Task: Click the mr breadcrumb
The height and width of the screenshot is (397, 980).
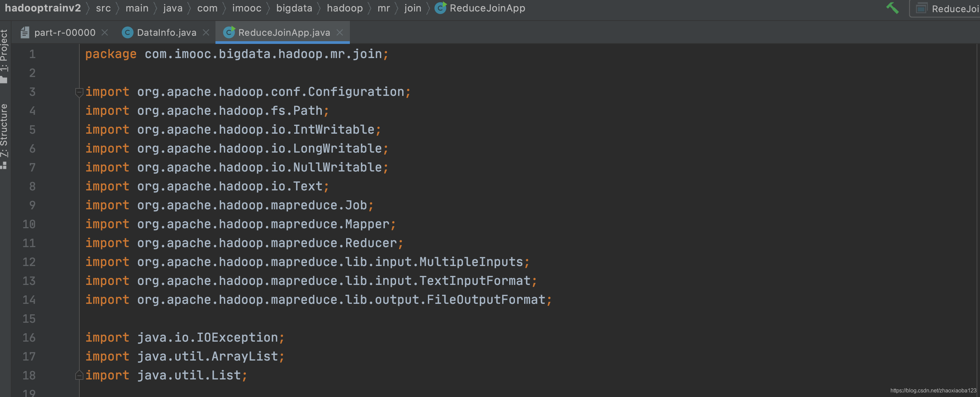Action: point(384,8)
